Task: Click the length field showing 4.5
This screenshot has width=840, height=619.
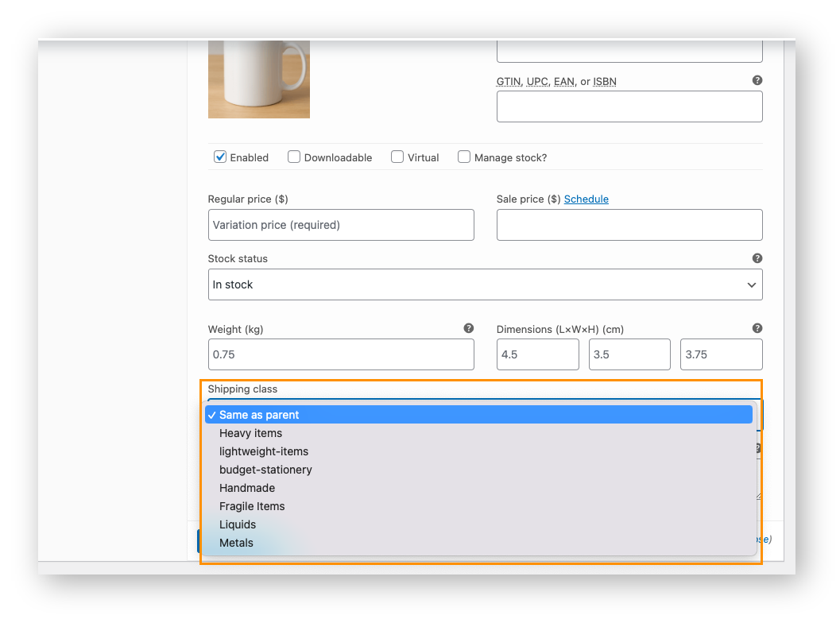Action: point(538,354)
